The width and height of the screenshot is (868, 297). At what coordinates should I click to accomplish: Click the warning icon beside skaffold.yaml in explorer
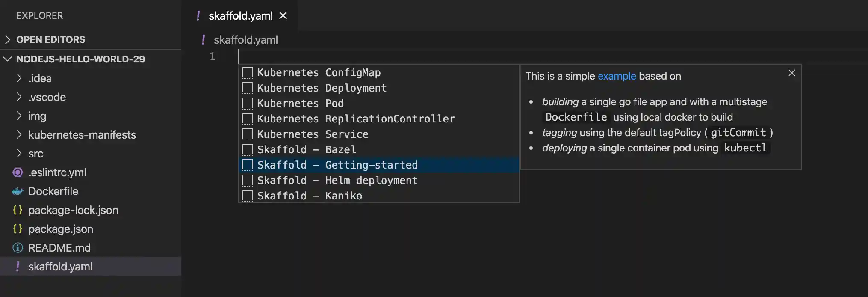tap(17, 267)
